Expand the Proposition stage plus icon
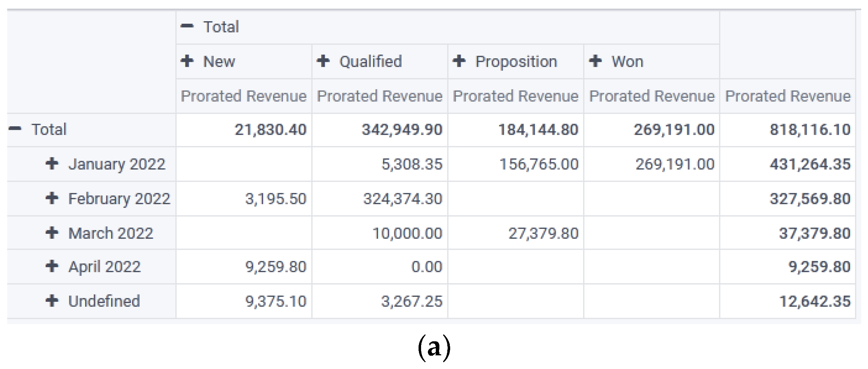Viewport: 868px width, 369px height. [x=459, y=61]
